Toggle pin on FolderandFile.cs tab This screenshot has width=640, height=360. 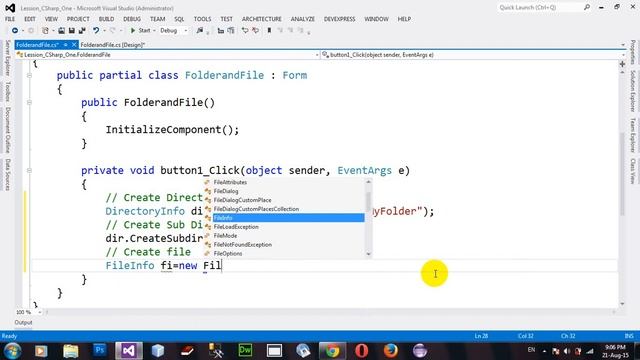point(65,45)
